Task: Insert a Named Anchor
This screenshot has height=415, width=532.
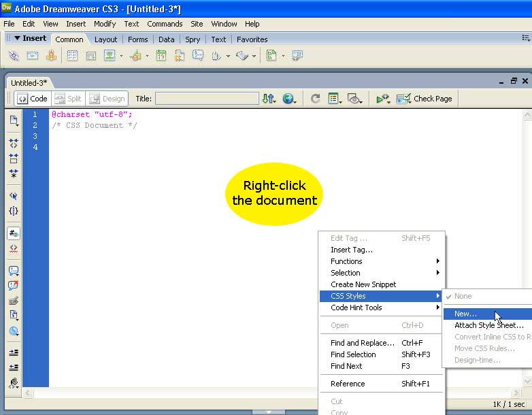Action: [x=51, y=55]
